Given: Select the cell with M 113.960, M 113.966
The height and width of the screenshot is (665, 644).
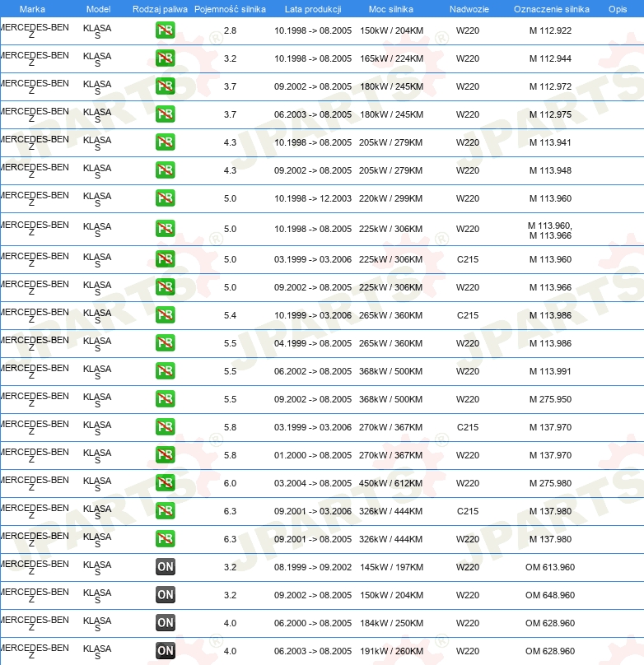Looking at the screenshot, I should [550, 230].
